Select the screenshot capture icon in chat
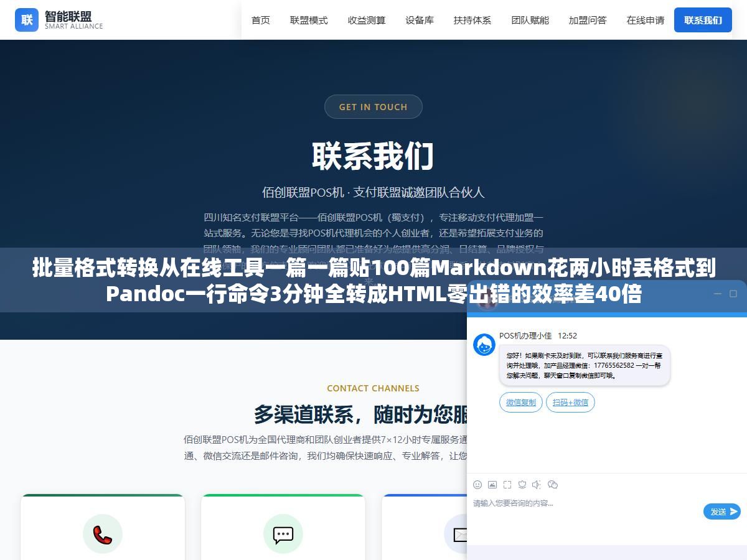This screenshot has height=560, width=747. pos(507,485)
